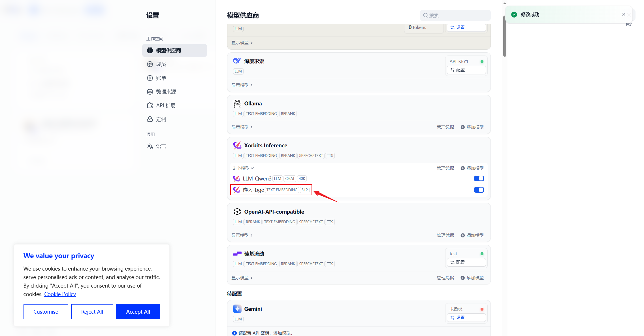Open cookie Customise options
The image size is (644, 336).
click(46, 312)
